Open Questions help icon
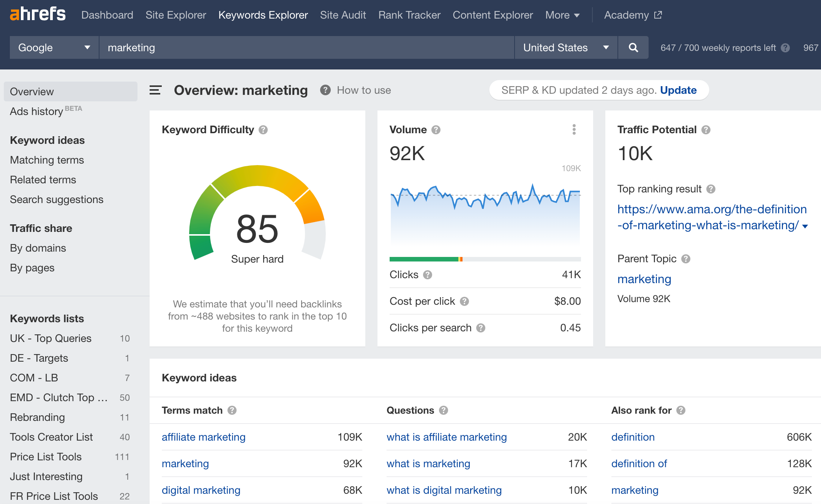821x504 pixels. pos(444,410)
